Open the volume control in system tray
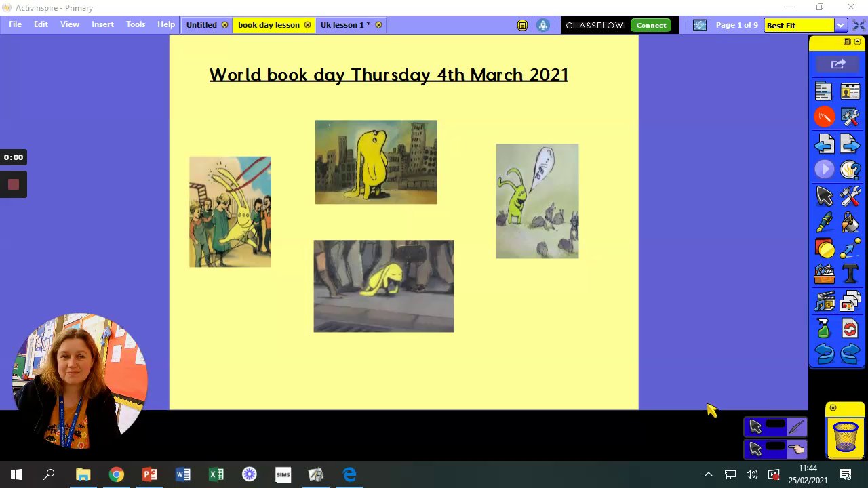 [x=752, y=474]
